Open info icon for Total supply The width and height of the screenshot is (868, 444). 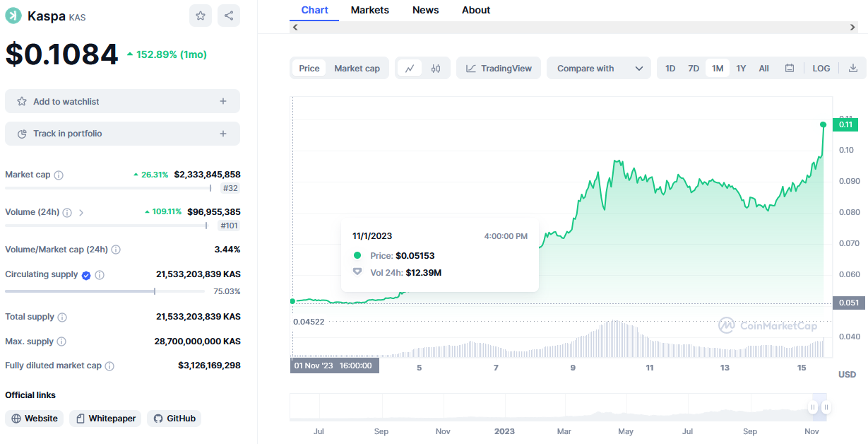(x=62, y=317)
